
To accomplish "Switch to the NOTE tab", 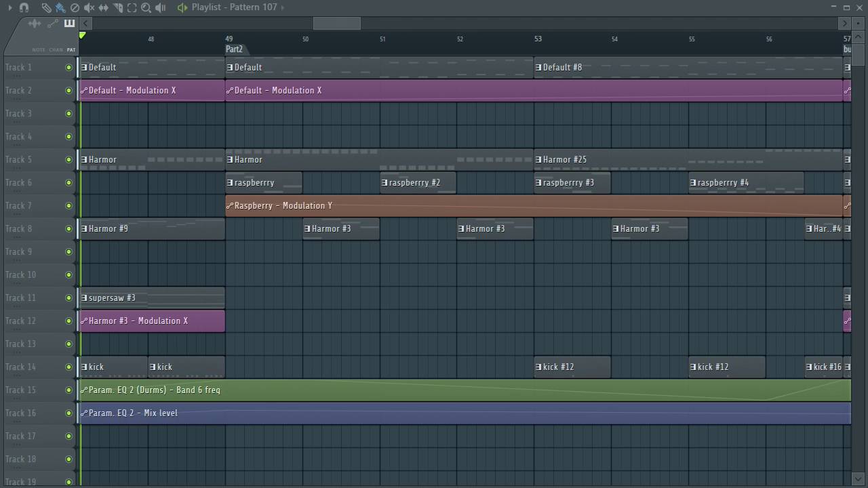I will click(39, 50).
